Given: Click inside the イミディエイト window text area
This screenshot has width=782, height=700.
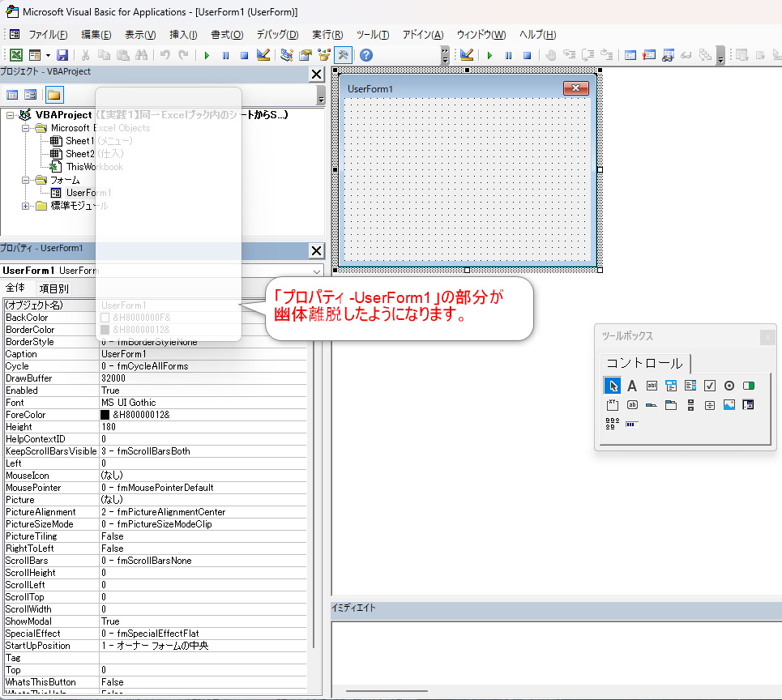Looking at the screenshot, I should (557, 653).
